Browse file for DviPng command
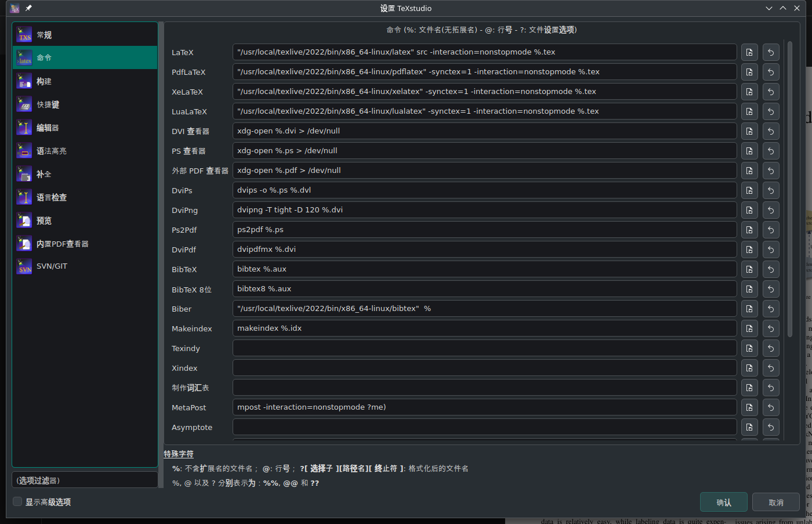812x524 pixels. (749, 210)
